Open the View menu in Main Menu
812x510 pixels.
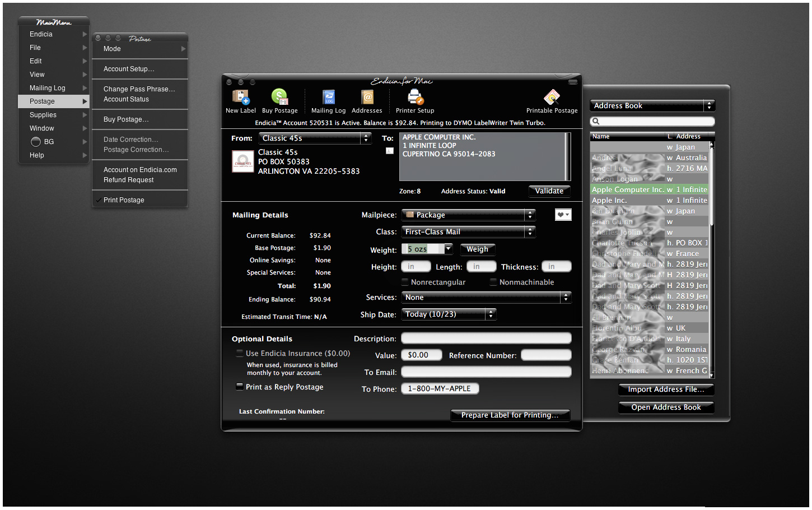pos(53,75)
